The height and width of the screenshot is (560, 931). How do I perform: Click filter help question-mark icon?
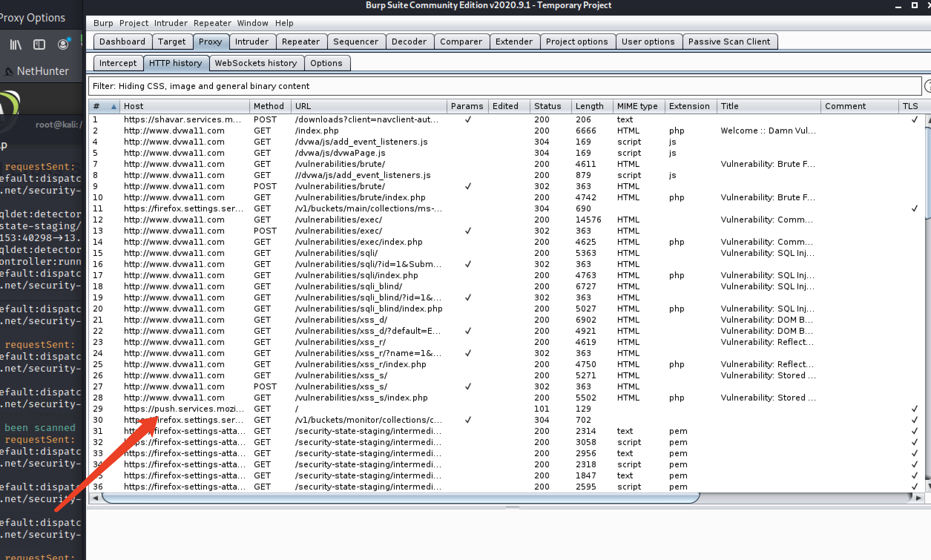coord(928,86)
